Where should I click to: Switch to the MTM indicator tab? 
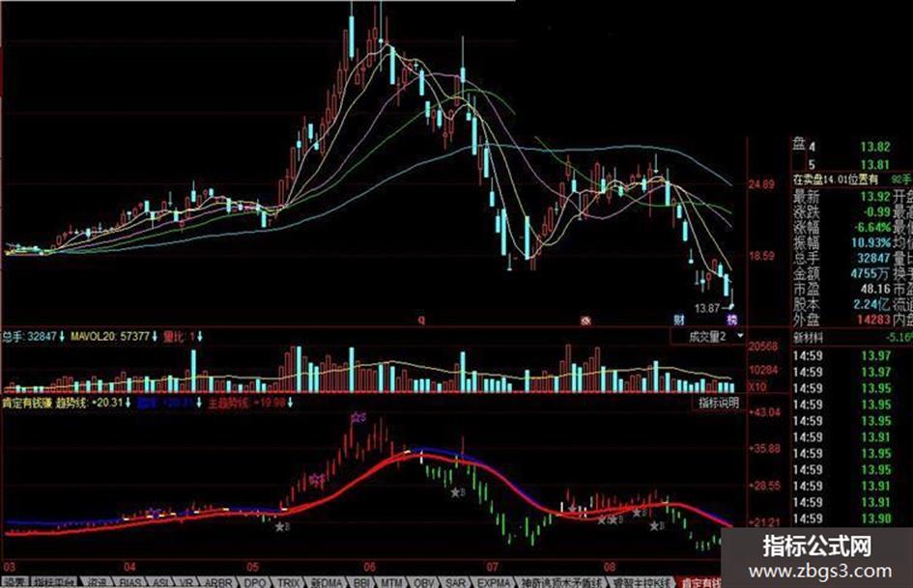391,582
